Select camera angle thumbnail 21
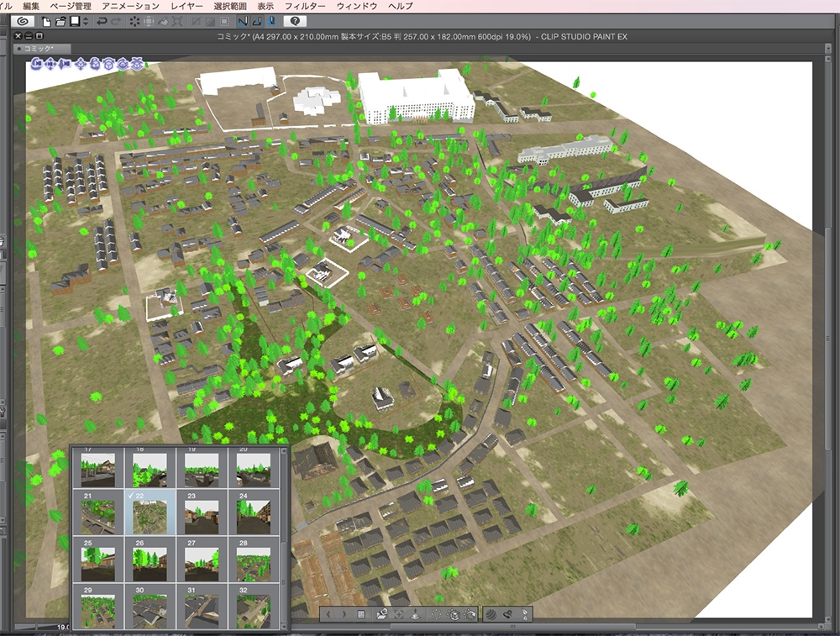The image size is (840, 636). (x=98, y=512)
